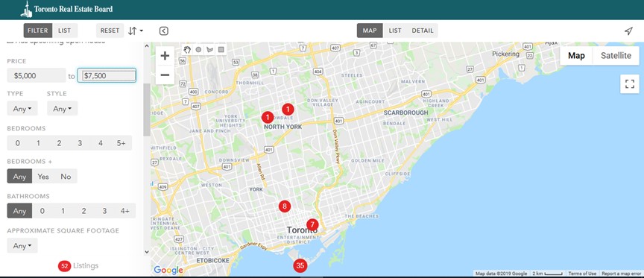Click the locate-me arrow icon
The width and height of the screenshot is (644, 278).
pos(628,31)
